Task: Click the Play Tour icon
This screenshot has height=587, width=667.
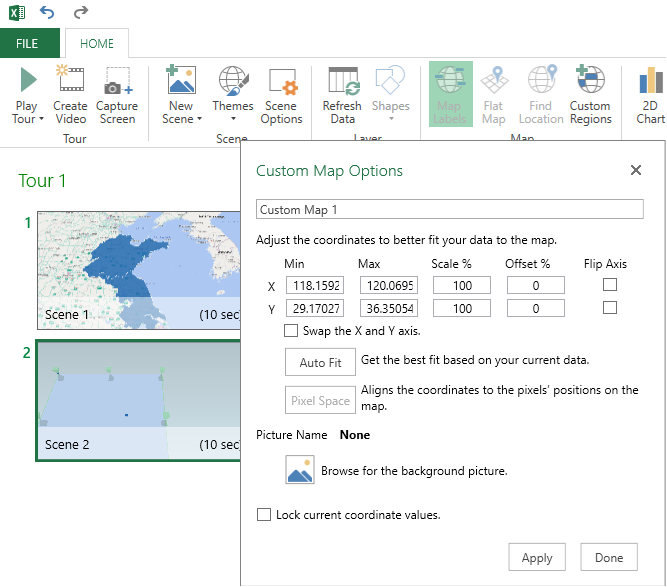Action: pos(28,80)
